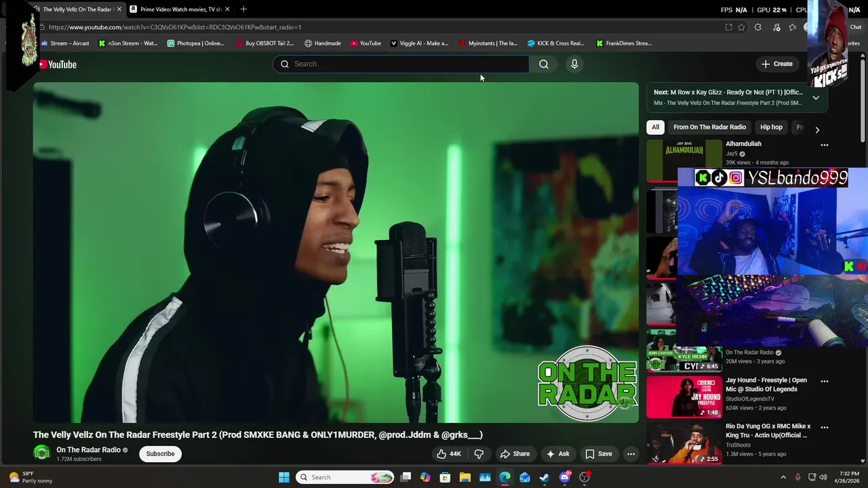Close the Velly Vellz YouTube tab
The height and width of the screenshot is (488, 868).
click(x=119, y=9)
